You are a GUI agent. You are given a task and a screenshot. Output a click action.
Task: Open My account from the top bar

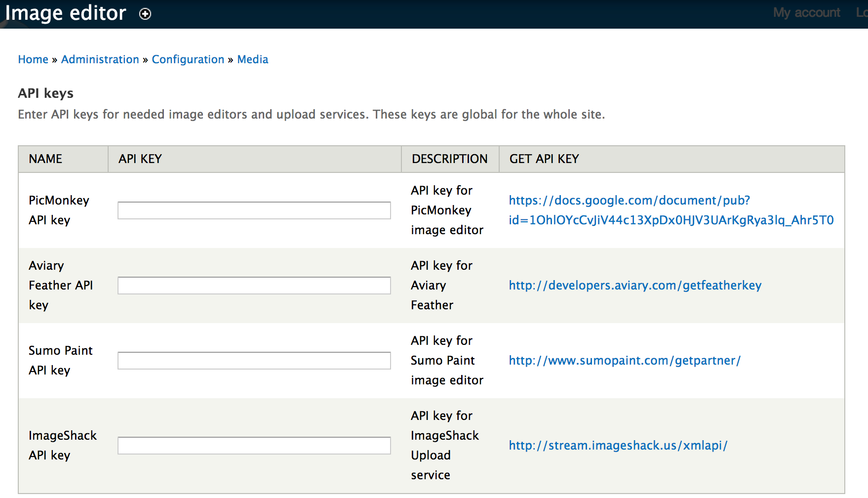click(x=806, y=13)
